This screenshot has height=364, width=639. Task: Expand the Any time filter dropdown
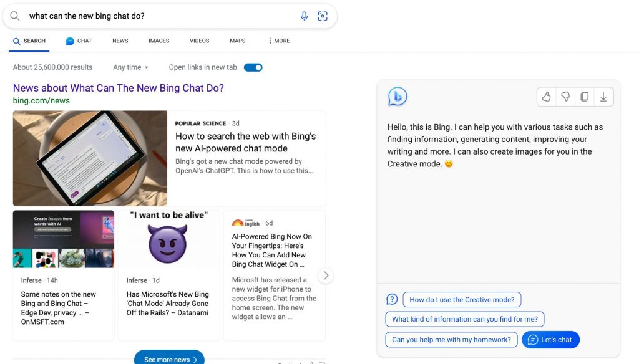130,67
